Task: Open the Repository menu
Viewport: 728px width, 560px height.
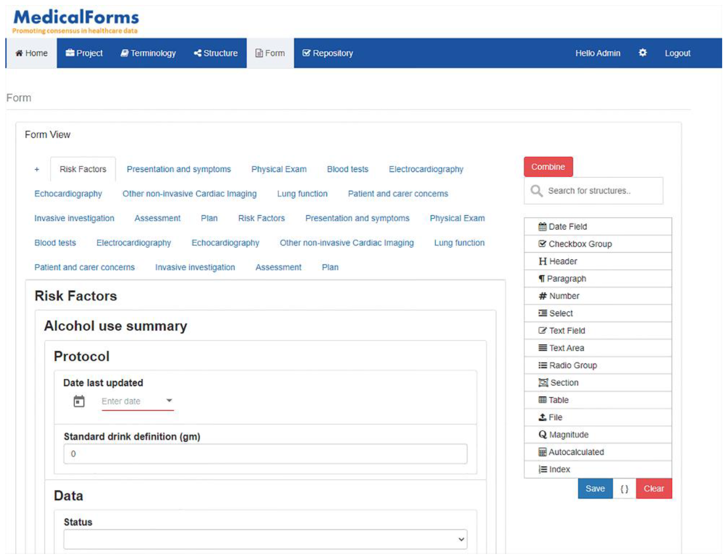Action: pyautogui.click(x=327, y=53)
